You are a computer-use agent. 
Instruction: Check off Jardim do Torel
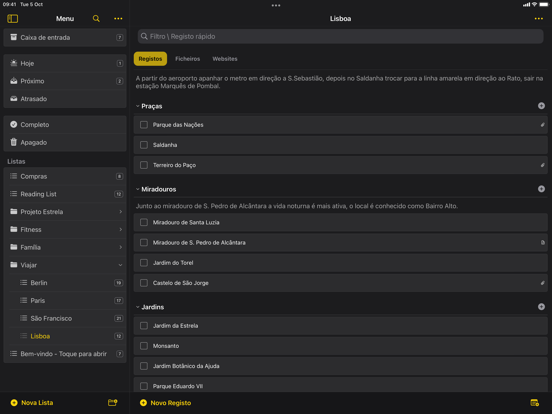click(144, 263)
